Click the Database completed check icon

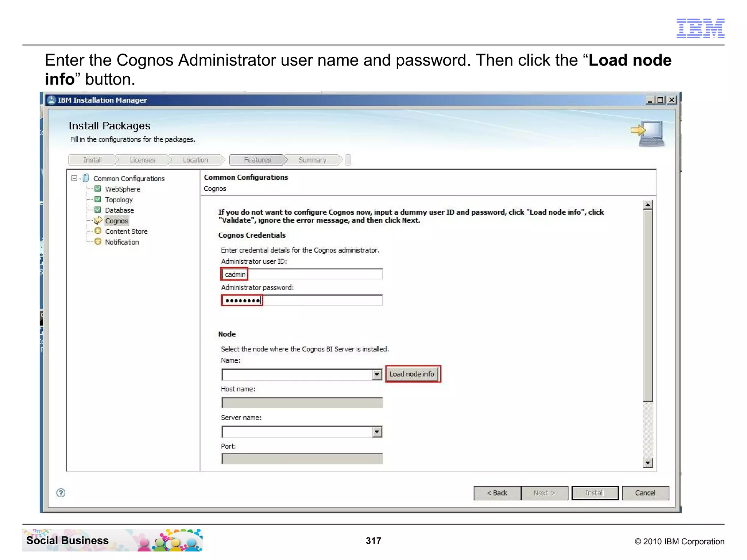point(98,210)
